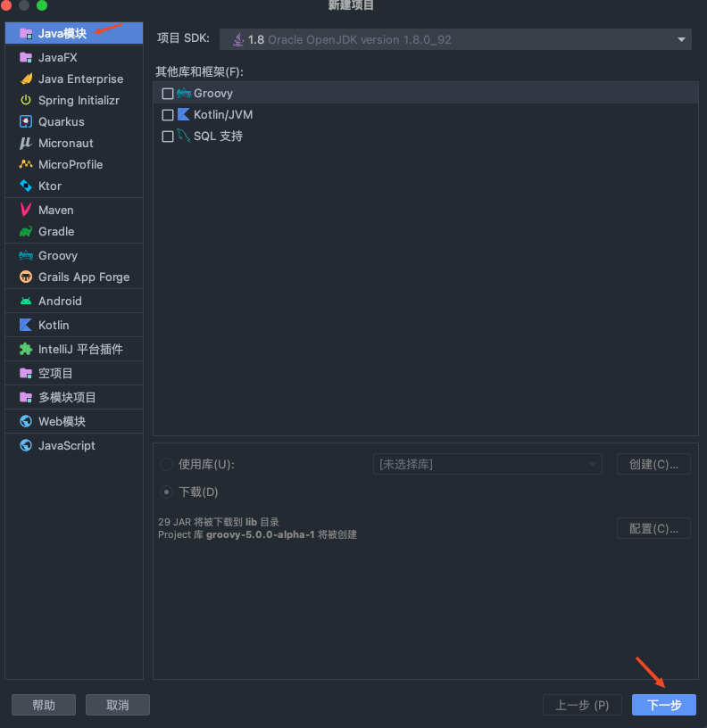Click the JavaFX folder icon

(26, 58)
